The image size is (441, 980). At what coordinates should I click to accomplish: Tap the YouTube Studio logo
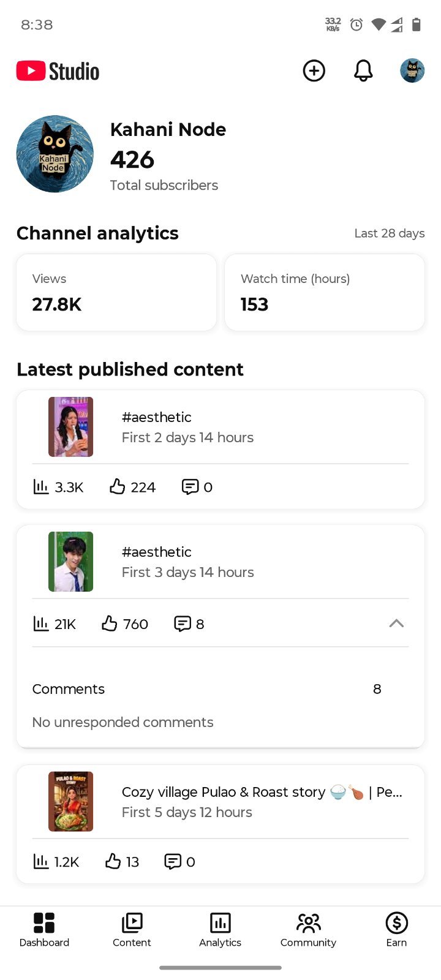(58, 71)
